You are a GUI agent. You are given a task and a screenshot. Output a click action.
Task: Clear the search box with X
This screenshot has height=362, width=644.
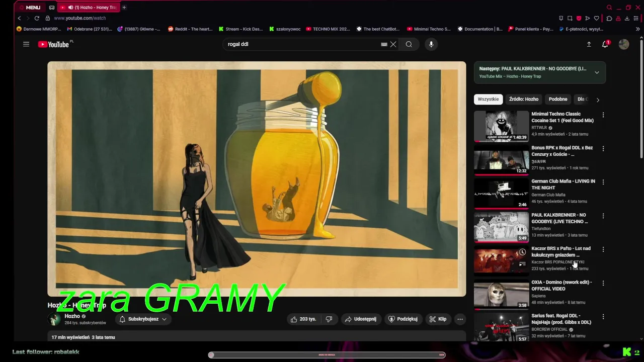393,44
